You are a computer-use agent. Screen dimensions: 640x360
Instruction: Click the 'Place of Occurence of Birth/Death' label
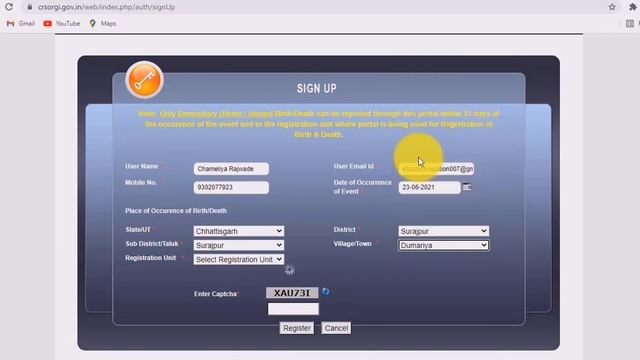(x=176, y=211)
